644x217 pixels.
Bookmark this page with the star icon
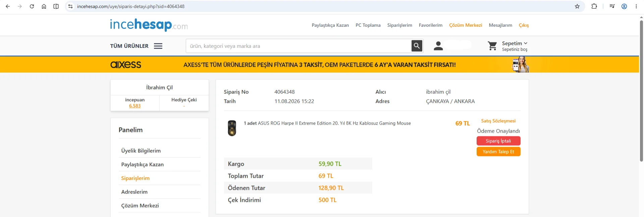coord(577,6)
